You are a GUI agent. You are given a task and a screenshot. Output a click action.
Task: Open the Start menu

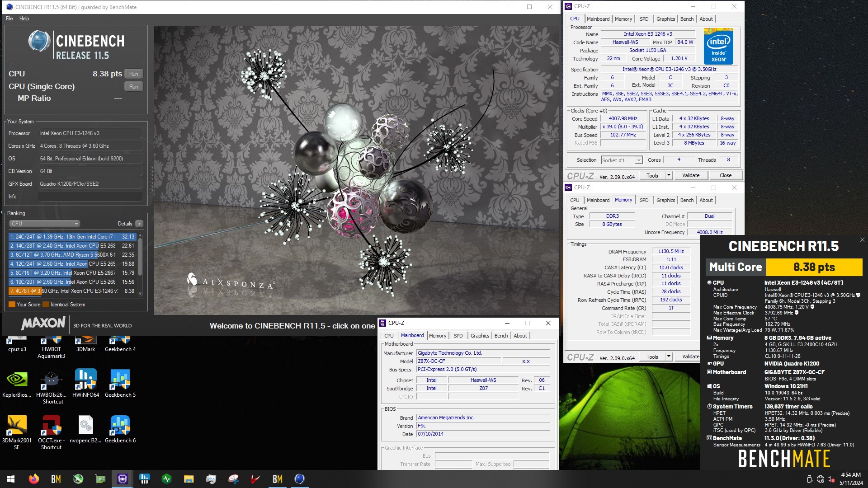point(11,479)
